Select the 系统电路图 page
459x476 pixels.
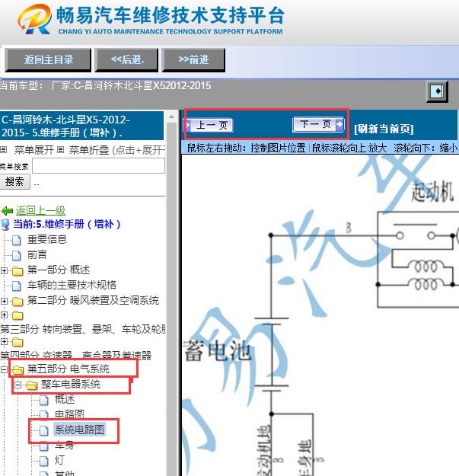[x=79, y=430]
